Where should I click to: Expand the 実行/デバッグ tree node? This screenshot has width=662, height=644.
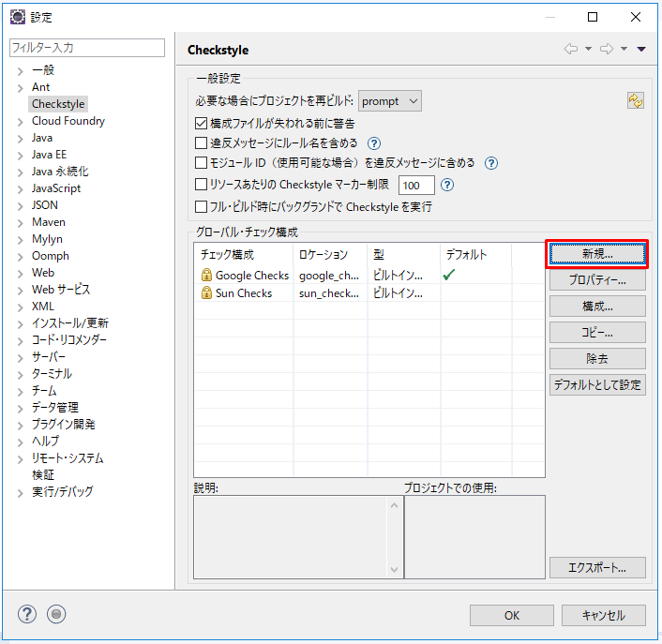[20, 493]
